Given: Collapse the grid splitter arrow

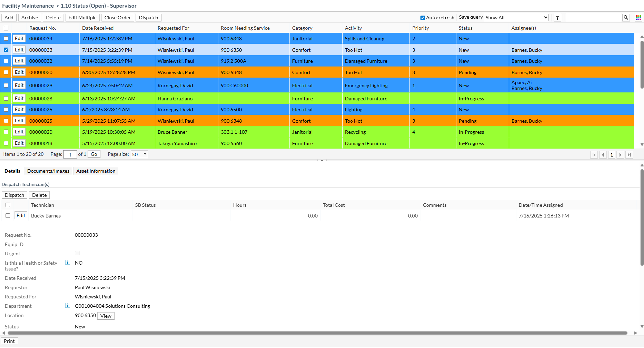Looking at the screenshot, I should pyautogui.click(x=322, y=160).
